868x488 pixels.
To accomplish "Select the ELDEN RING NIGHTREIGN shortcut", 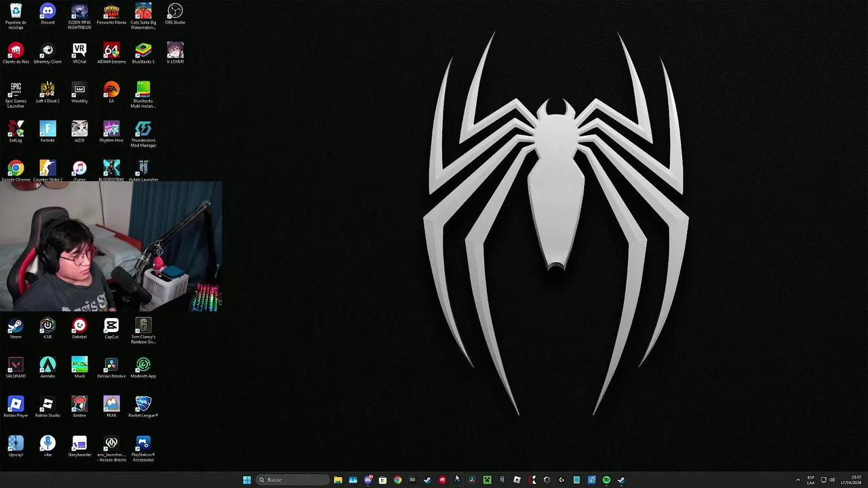I will pos(79,16).
